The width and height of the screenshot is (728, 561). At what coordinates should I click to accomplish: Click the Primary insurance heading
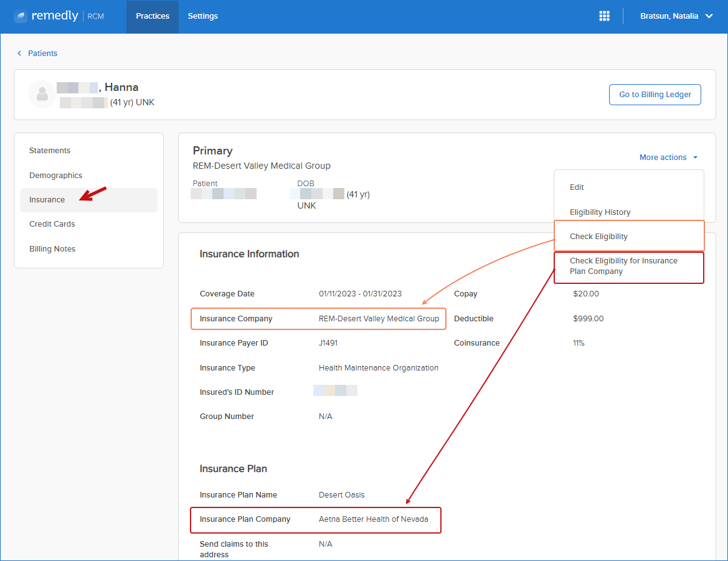tap(212, 151)
